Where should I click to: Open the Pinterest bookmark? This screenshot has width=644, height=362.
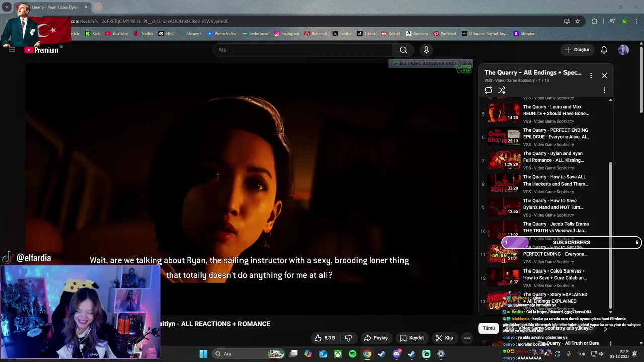[x=445, y=34]
